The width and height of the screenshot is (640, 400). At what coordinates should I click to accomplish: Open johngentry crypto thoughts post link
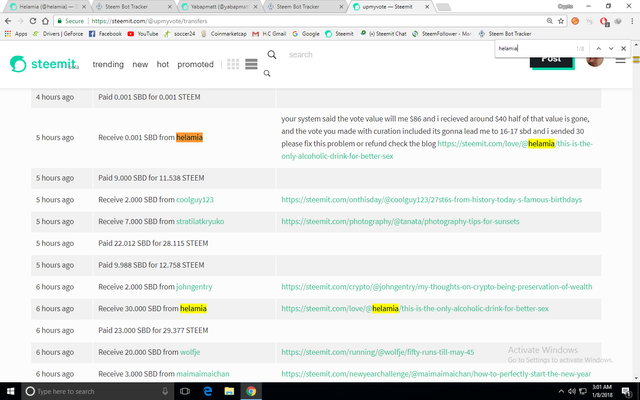pos(436,287)
